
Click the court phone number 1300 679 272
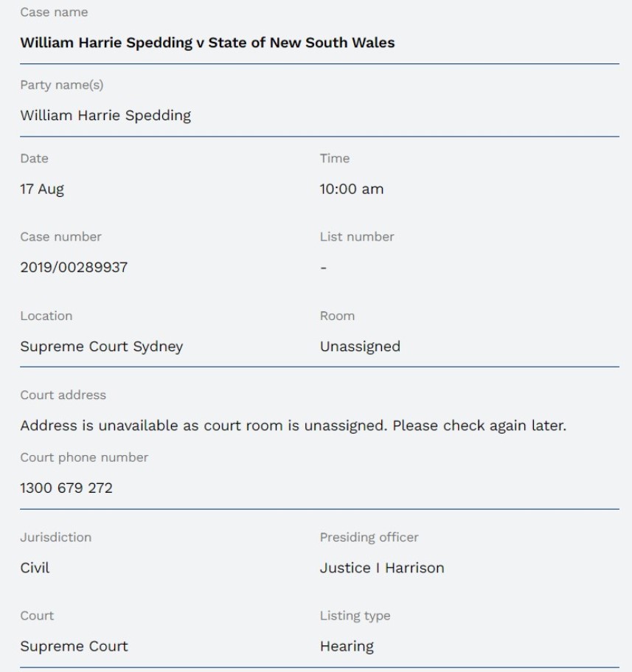(66, 488)
